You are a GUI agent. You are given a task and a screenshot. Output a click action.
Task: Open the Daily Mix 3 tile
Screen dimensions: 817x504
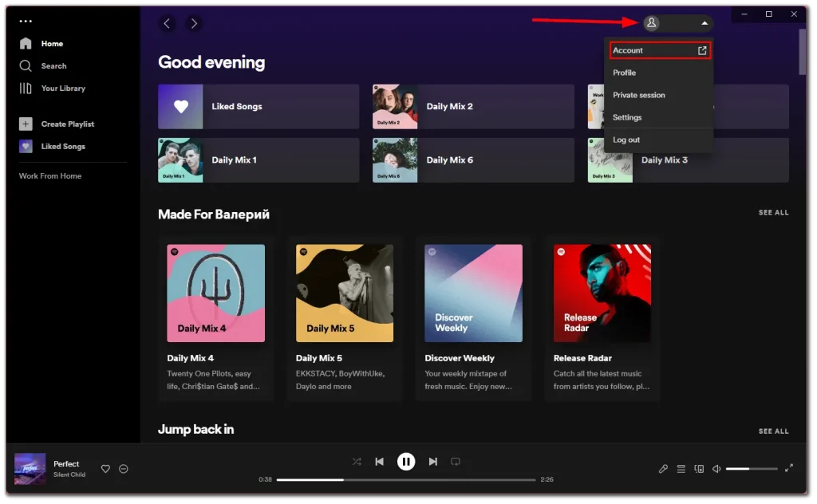click(689, 160)
